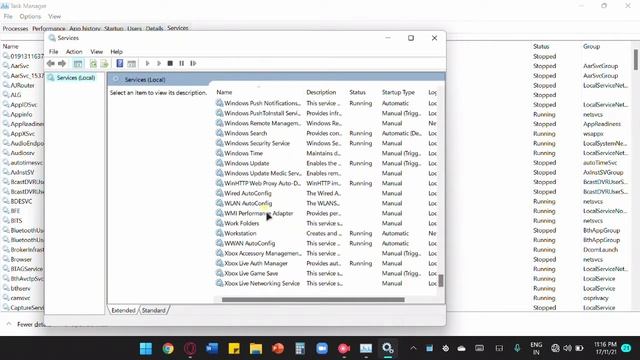The image size is (640, 360).
Task: Sort by Description column header
Action: click(x=321, y=92)
